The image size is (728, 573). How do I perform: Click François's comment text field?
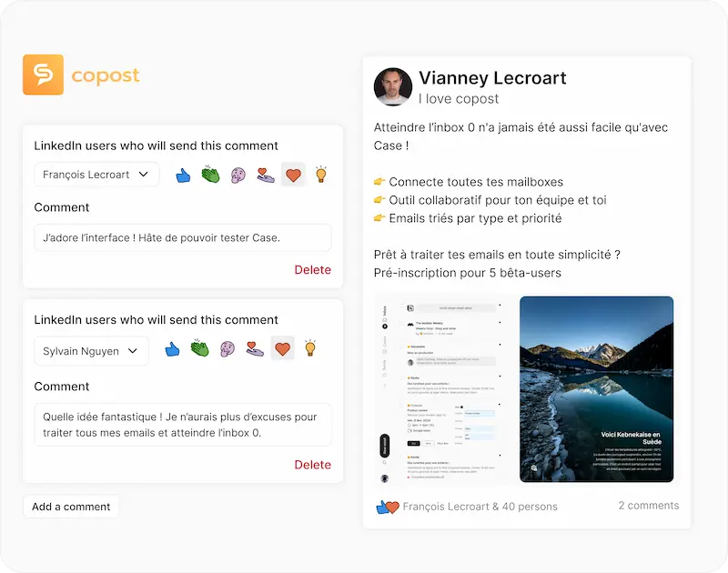click(182, 237)
